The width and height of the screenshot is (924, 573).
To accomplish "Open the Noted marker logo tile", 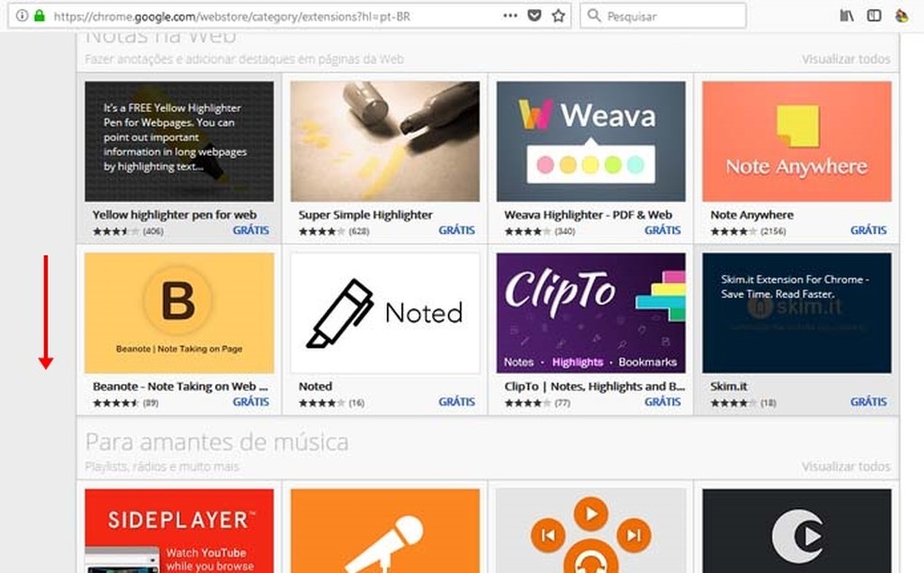I will pos(385,313).
